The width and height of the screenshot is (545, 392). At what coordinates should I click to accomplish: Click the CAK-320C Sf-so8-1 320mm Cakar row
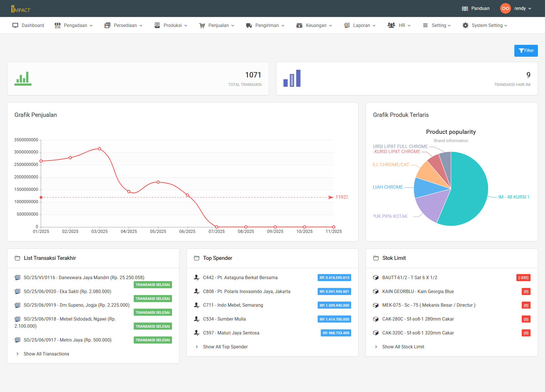point(451,333)
